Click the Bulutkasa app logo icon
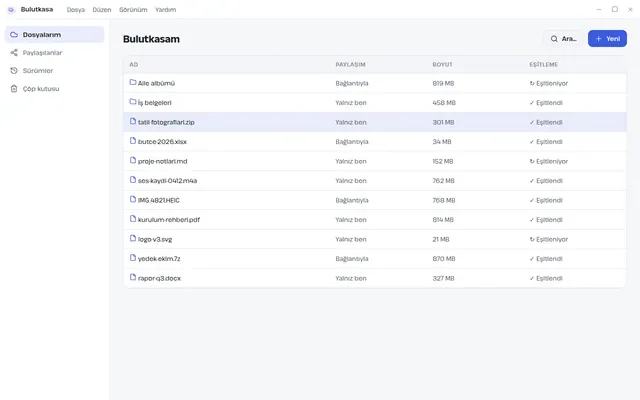Viewport: 640px width, 400px height. coord(11,9)
